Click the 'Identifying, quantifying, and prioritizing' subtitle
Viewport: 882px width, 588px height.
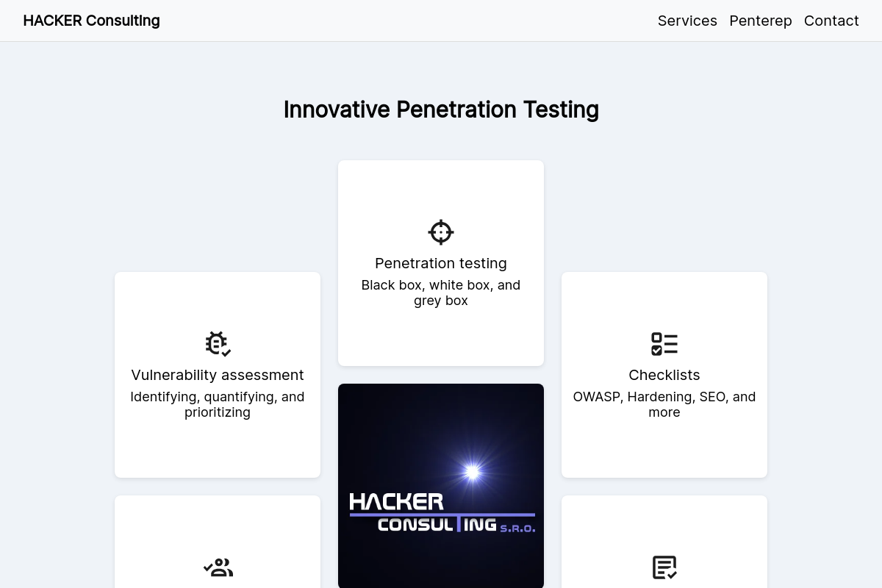tap(218, 404)
